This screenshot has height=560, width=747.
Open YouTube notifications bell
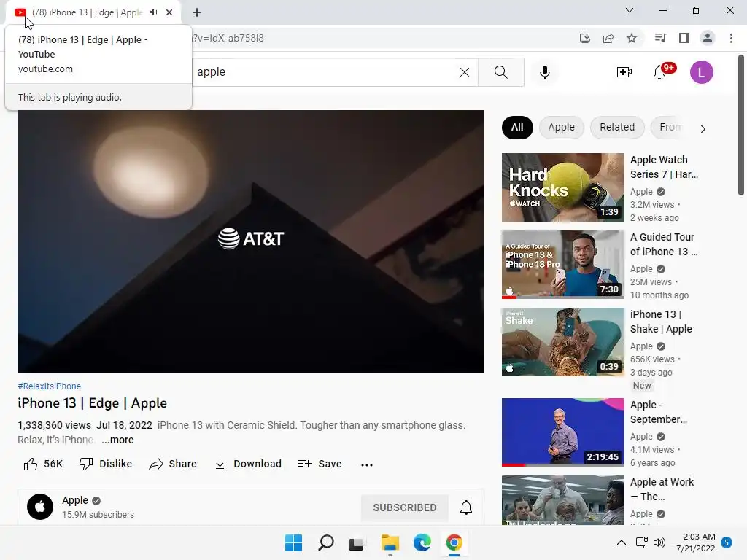[659, 72]
